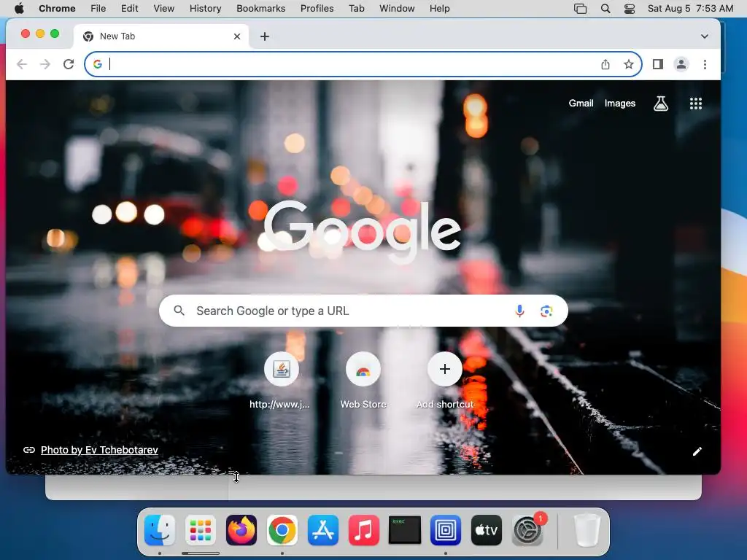Screen dimensions: 747x560
Task: Click the link icon beside photo credit
Action: click(x=29, y=450)
